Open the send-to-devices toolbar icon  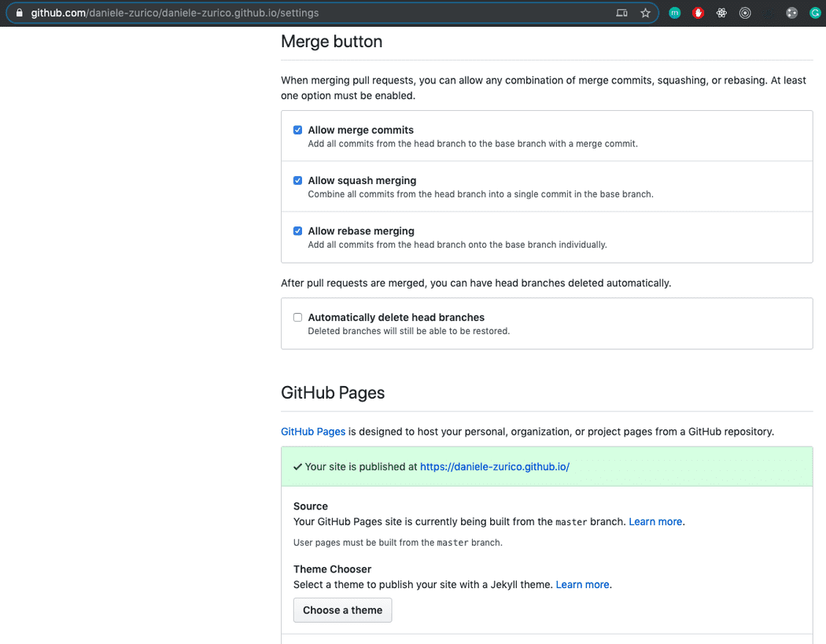pyautogui.click(x=621, y=13)
